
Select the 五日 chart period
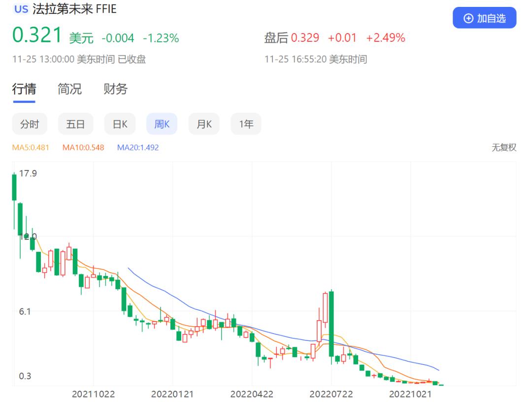pyautogui.click(x=75, y=124)
